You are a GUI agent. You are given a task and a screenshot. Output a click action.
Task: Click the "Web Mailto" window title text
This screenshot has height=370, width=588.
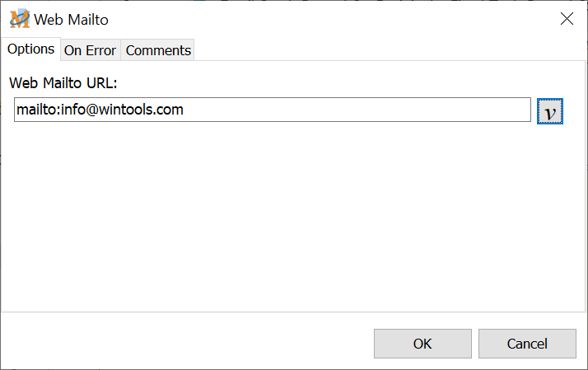(71, 19)
